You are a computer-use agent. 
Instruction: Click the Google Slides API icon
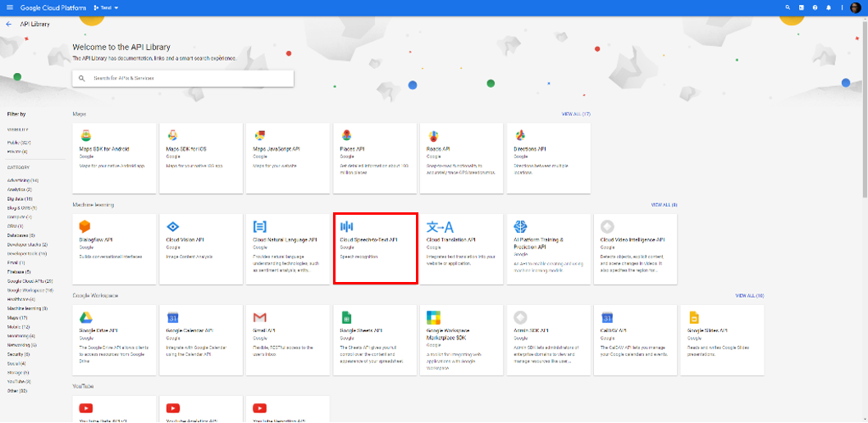[693, 317]
